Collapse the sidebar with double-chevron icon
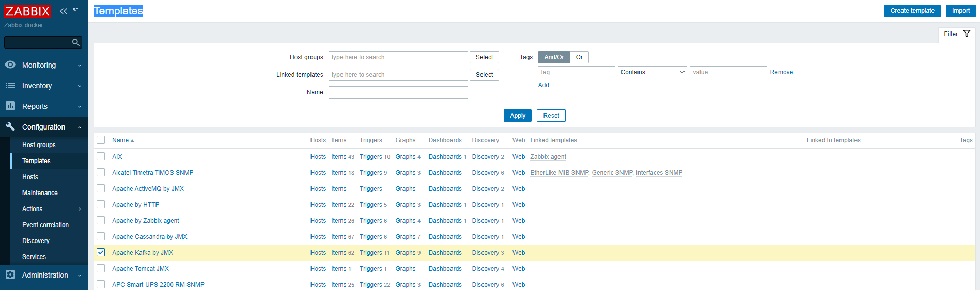Viewport: 980px width, 290px height. (x=64, y=11)
